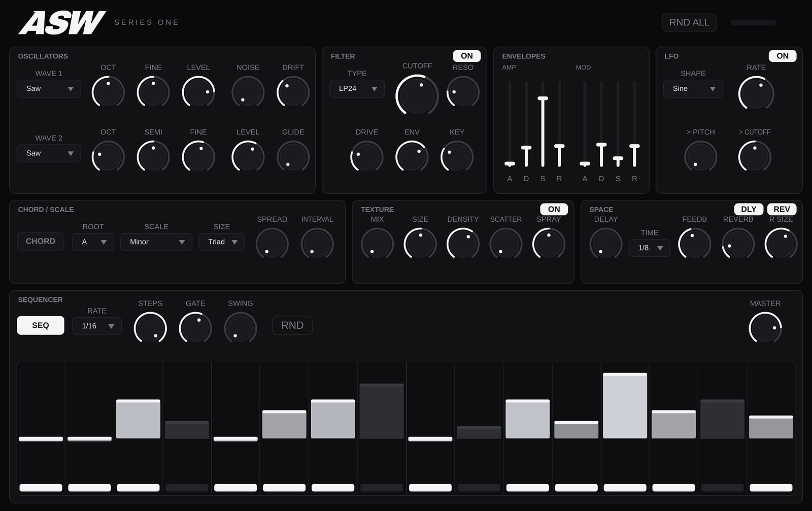Click the sequencer SWING knob
812x511 pixels.
coord(241,328)
